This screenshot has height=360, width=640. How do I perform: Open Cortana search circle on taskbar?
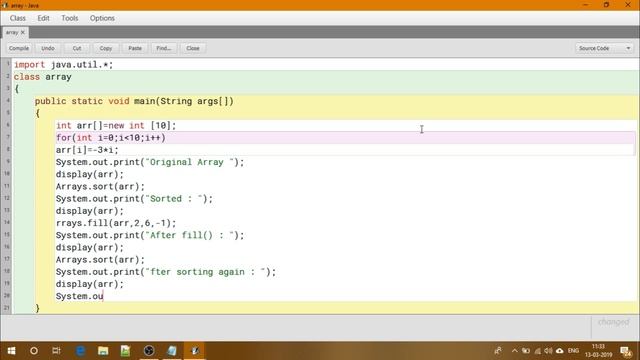(x=34, y=351)
